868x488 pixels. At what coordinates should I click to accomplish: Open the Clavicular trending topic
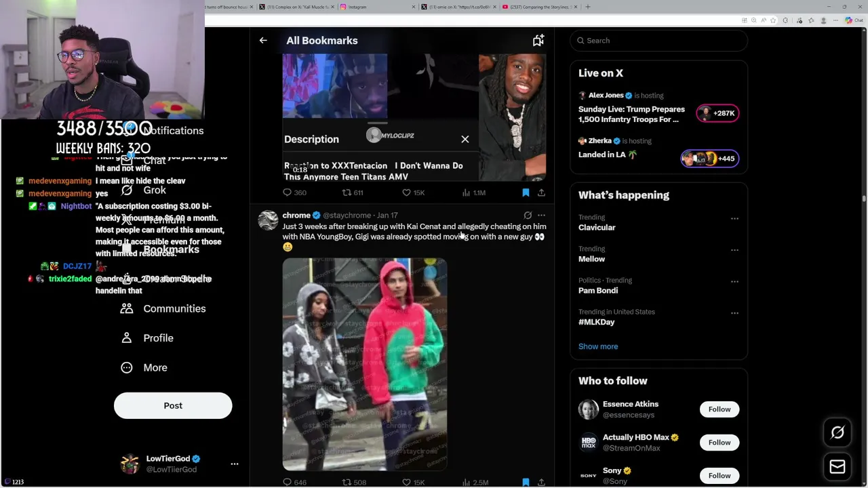point(597,228)
